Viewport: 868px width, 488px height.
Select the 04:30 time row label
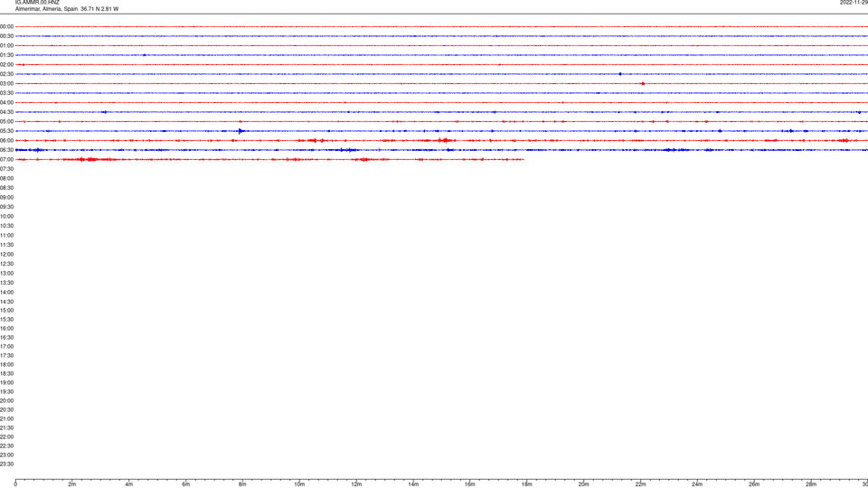coord(6,112)
